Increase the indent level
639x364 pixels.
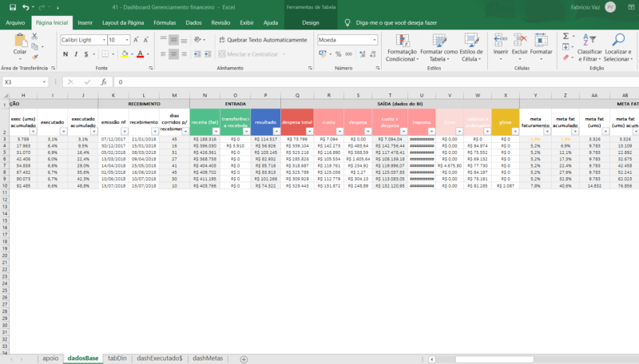coord(208,54)
